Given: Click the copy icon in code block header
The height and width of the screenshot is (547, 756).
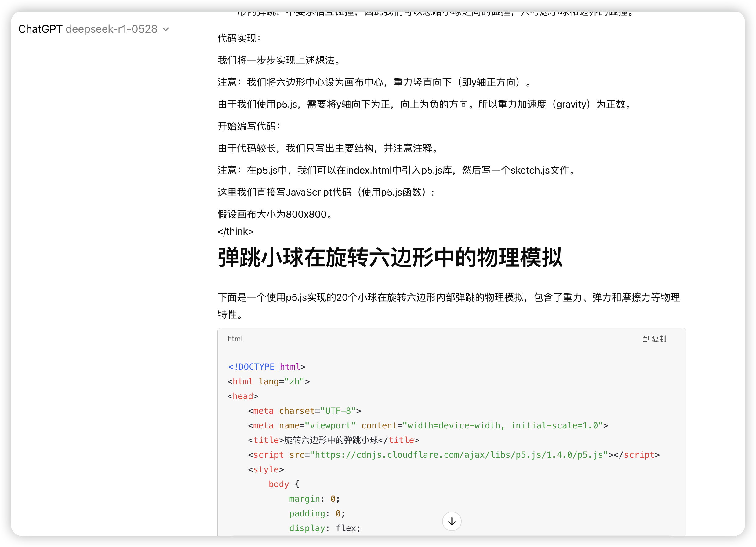Looking at the screenshot, I should pyautogui.click(x=645, y=339).
